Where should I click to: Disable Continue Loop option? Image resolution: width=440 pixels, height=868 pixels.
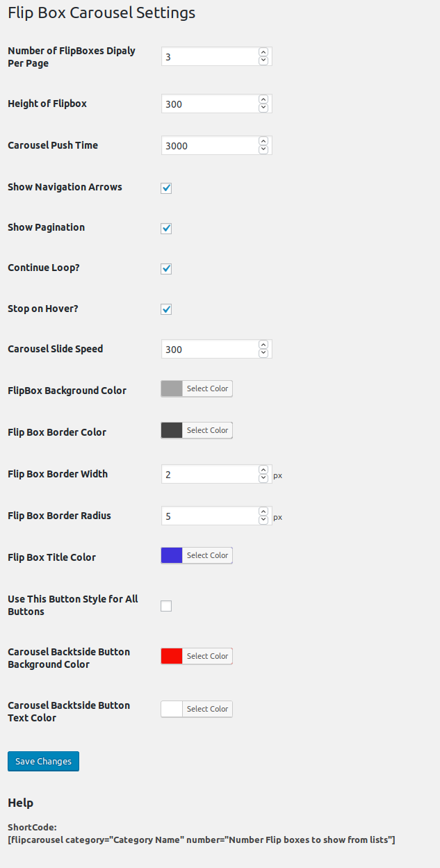pos(166,269)
